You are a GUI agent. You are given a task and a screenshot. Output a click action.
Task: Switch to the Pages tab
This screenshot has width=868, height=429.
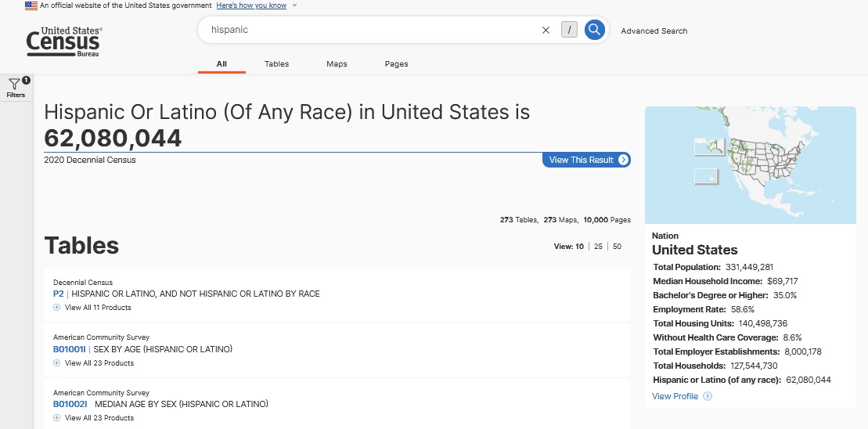click(x=396, y=63)
